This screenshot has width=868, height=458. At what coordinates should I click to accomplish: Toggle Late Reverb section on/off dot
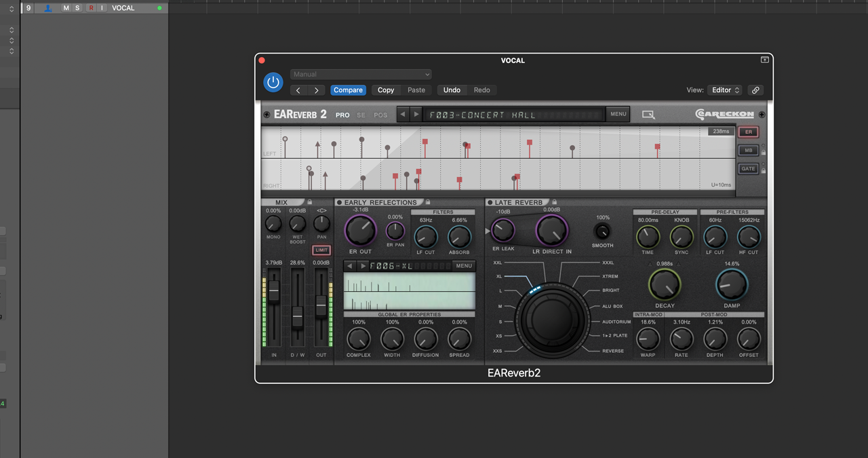click(x=490, y=202)
